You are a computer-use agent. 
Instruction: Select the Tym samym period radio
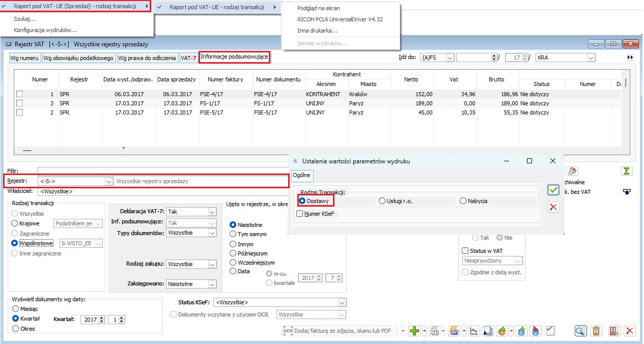(233, 234)
